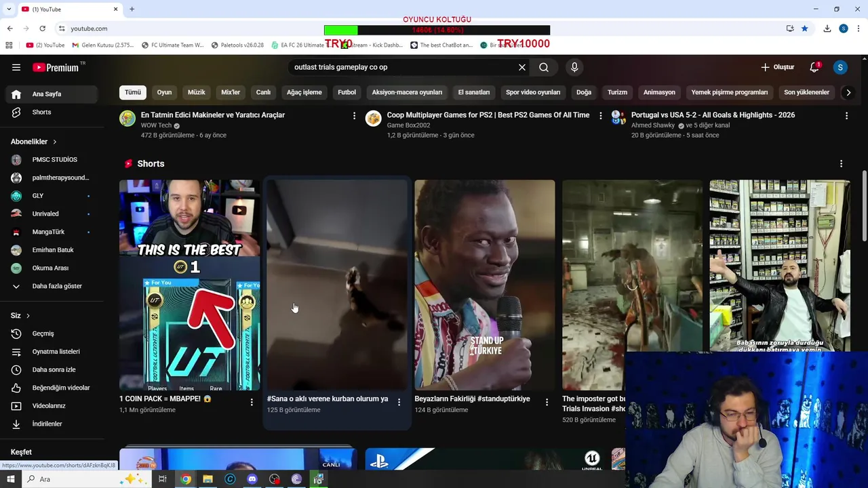Open Discord from the taskbar

pyautogui.click(x=252, y=479)
